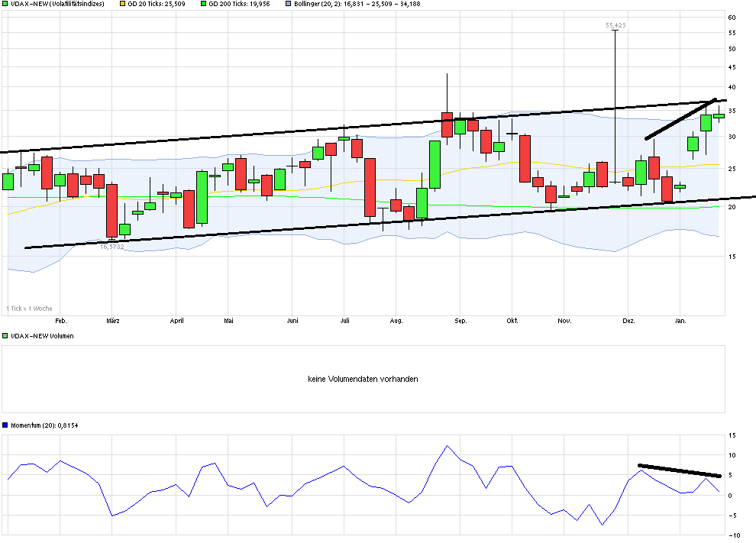The width and height of the screenshot is (756, 543).
Task: Select the Jan. axis label
Action: (681, 322)
